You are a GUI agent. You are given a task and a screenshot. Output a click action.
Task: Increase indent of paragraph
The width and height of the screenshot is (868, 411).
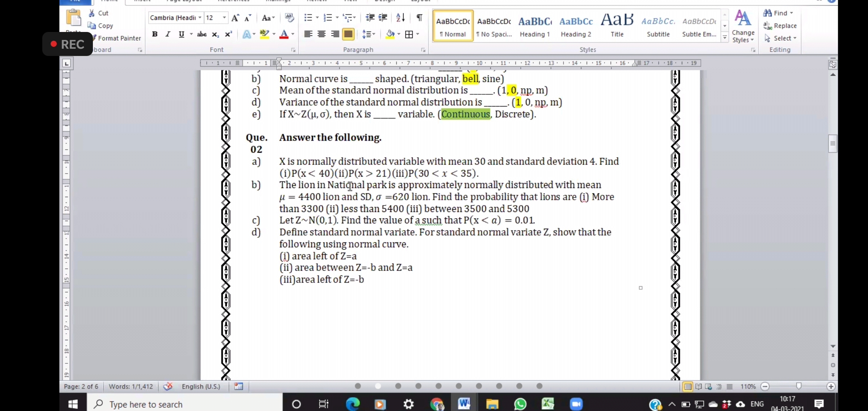[x=383, y=18]
